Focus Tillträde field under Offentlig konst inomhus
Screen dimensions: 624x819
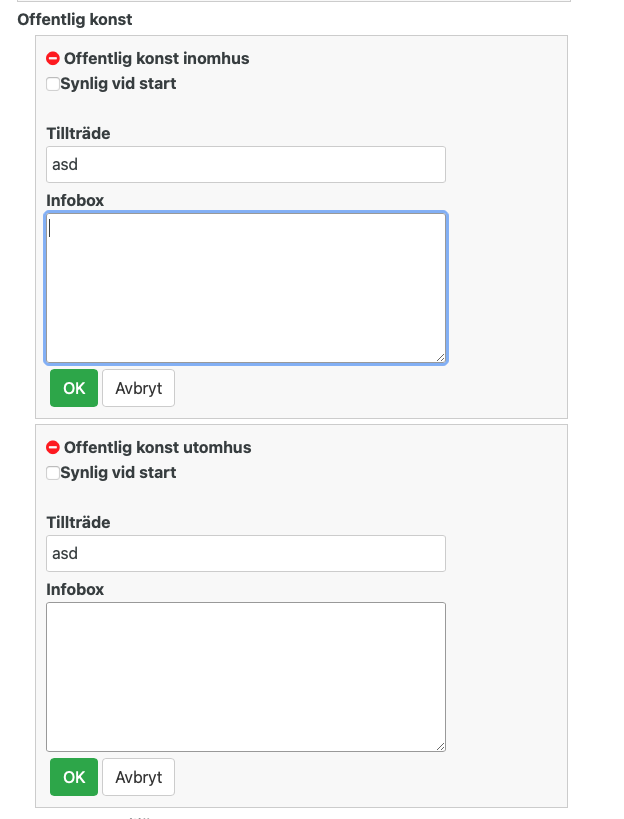246,165
